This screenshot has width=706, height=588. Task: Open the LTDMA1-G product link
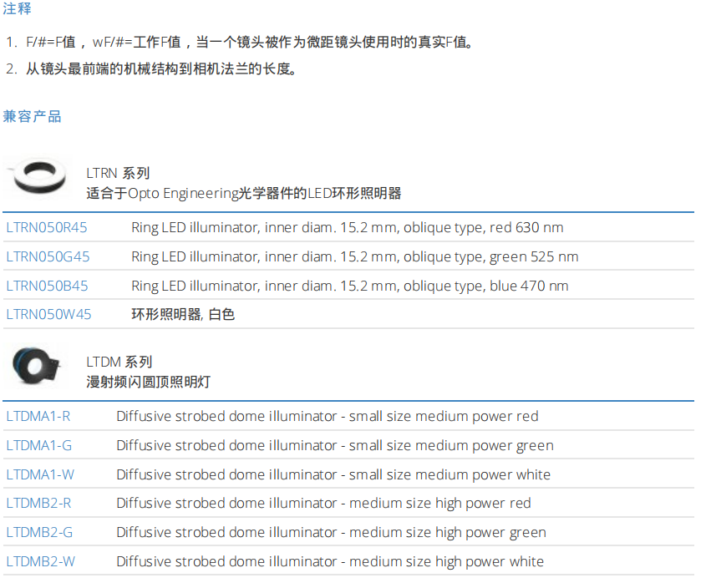coord(39,445)
